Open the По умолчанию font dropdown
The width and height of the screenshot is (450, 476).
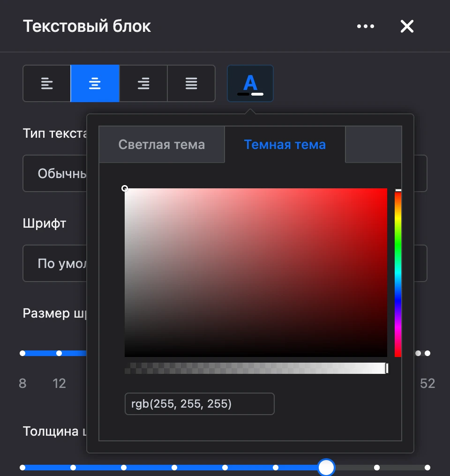[55, 263]
